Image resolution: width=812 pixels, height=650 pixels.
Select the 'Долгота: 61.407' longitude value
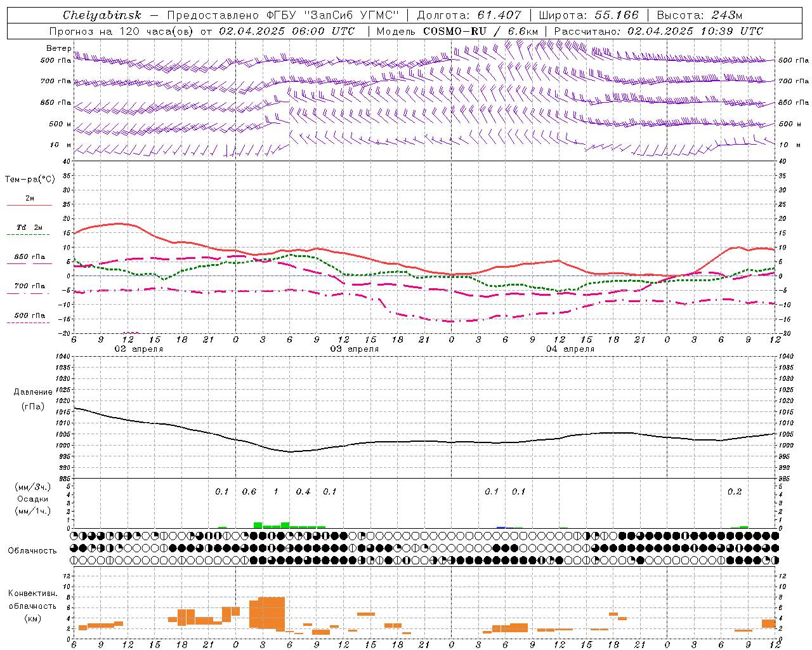pyautogui.click(x=469, y=15)
